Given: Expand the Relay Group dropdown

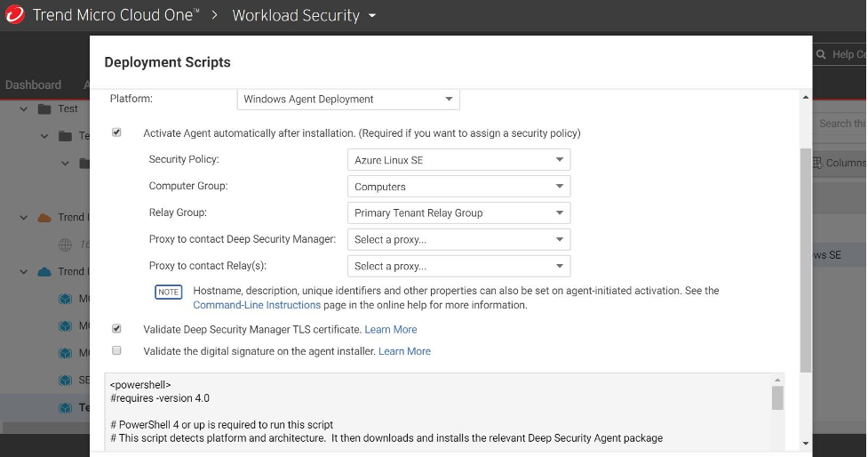Looking at the screenshot, I should click(458, 212).
